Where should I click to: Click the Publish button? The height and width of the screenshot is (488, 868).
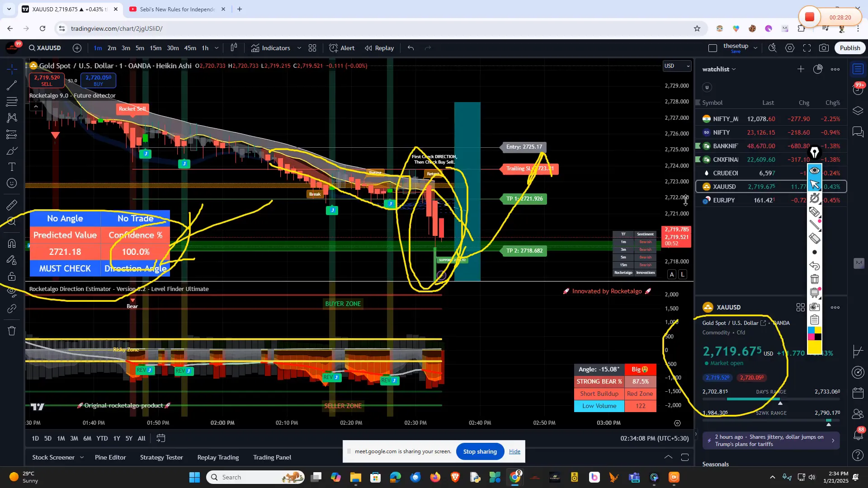pos(850,48)
